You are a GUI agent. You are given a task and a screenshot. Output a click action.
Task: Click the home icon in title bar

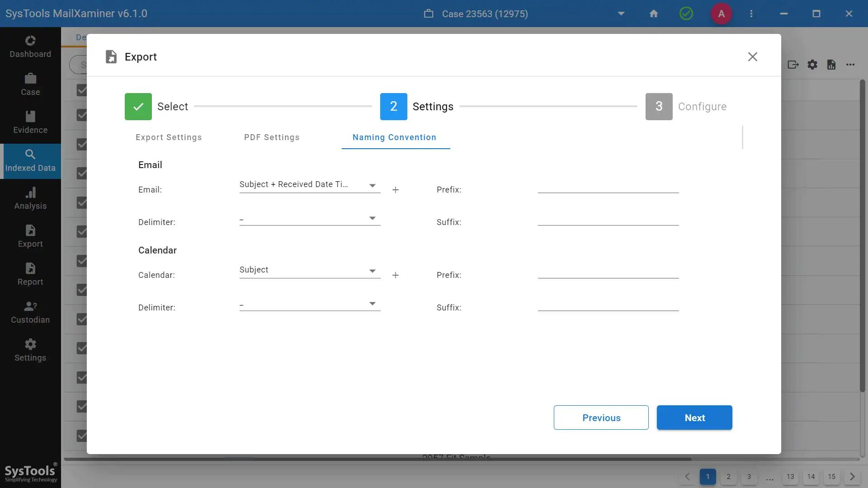(654, 14)
